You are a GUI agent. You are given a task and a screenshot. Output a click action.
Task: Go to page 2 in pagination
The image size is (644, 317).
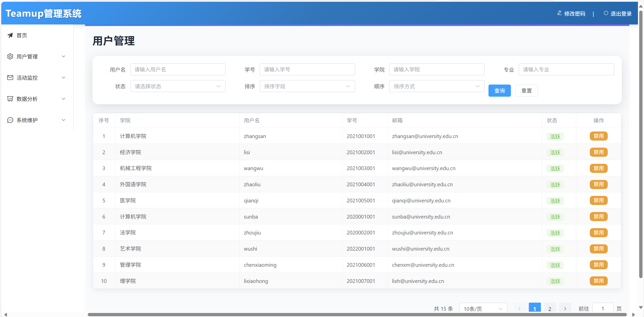(x=550, y=308)
